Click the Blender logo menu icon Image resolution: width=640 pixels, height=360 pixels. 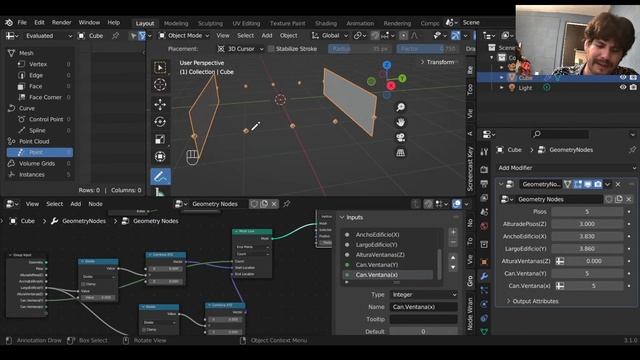coord(9,23)
